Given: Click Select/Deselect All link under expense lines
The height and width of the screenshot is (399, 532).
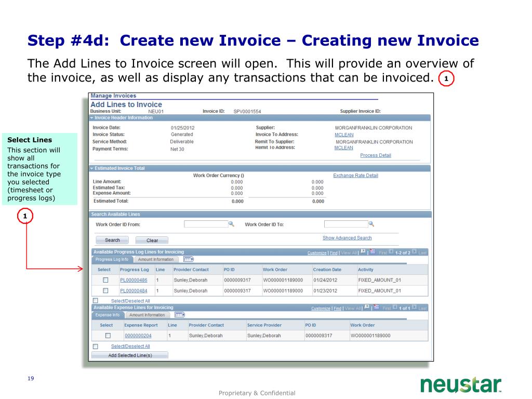Looking at the screenshot, I should (x=130, y=347).
